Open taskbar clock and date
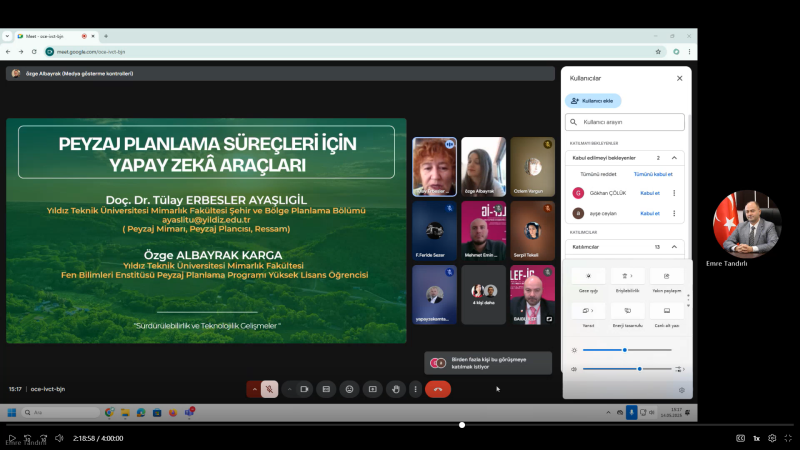This screenshot has height=450, width=800. point(672,412)
